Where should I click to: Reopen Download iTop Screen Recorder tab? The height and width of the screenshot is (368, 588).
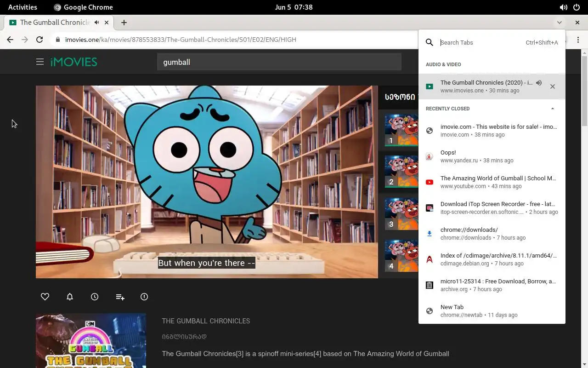tap(492, 208)
